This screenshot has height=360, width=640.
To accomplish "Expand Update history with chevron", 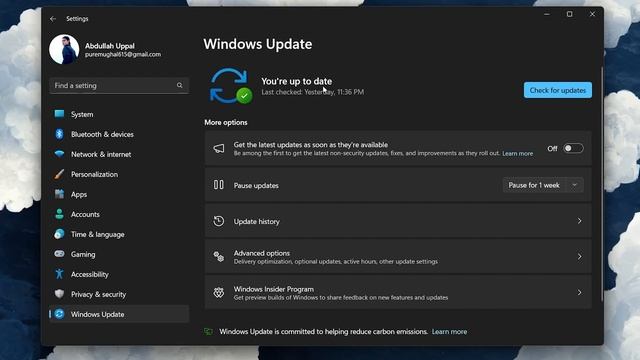I will tap(579, 221).
